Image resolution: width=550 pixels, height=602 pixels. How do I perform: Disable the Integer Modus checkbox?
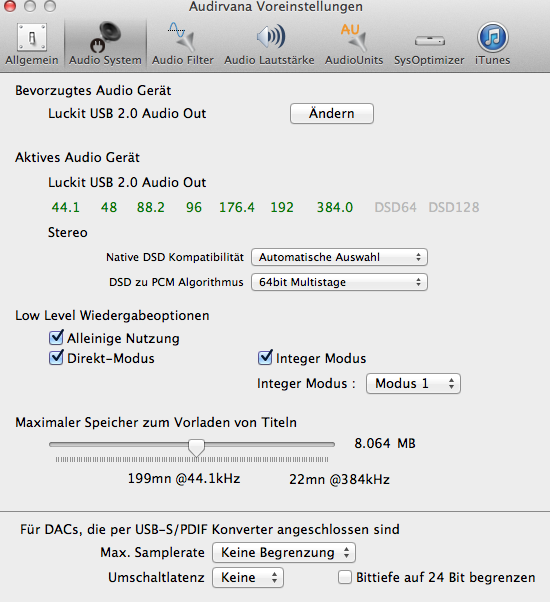click(x=265, y=358)
